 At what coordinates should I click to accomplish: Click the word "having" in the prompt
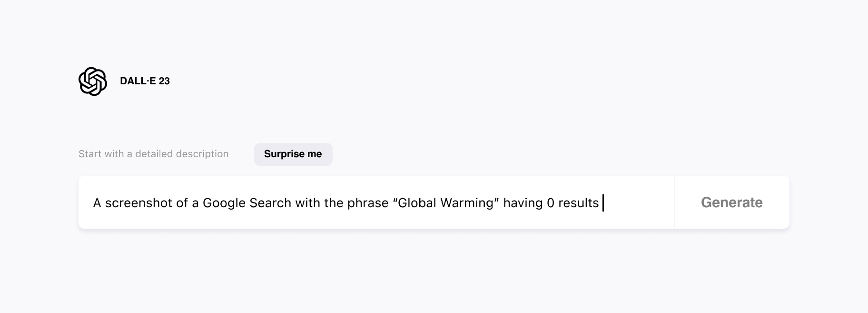tap(523, 203)
